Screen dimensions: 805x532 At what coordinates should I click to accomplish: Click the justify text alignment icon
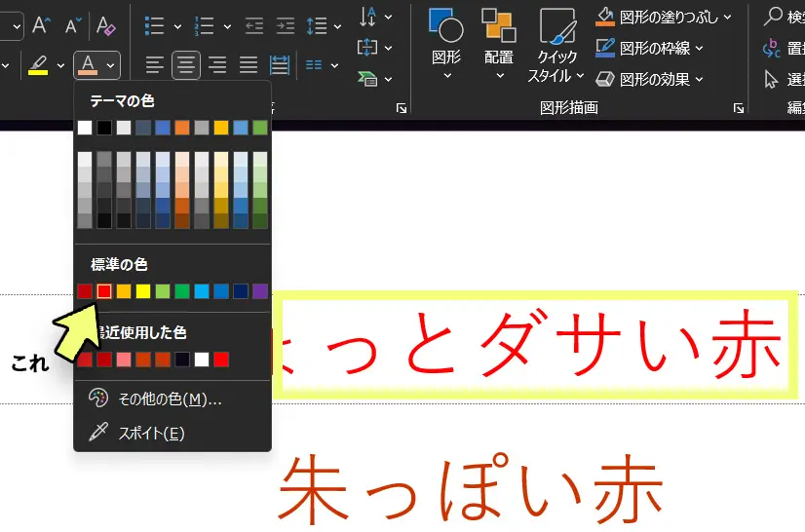coord(249,65)
